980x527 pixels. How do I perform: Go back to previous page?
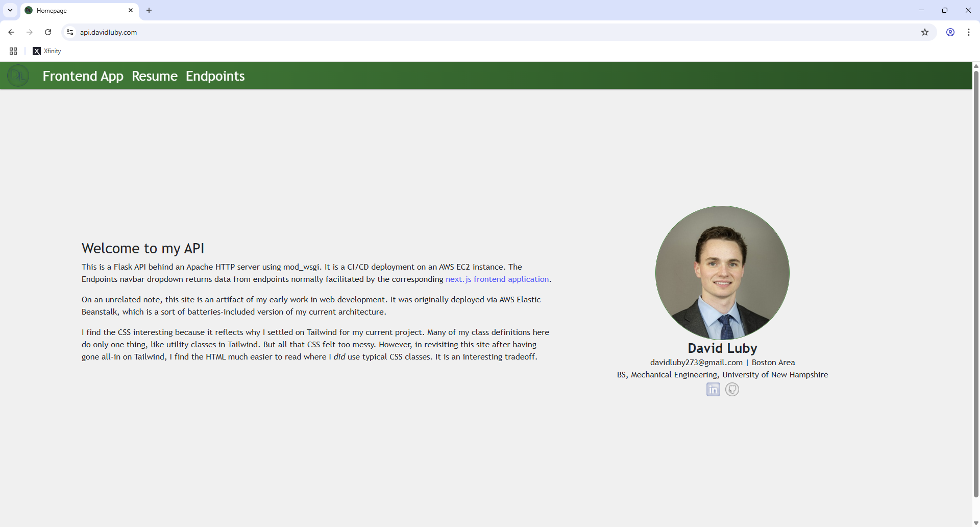click(x=11, y=32)
